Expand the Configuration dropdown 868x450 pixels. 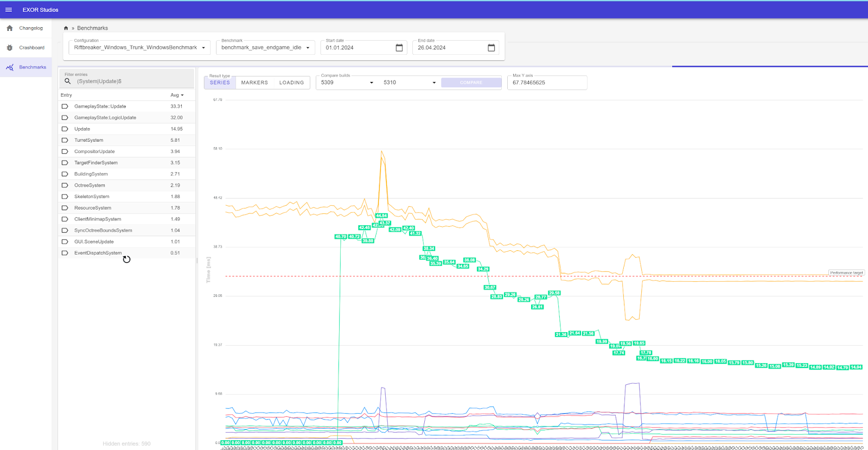click(203, 48)
